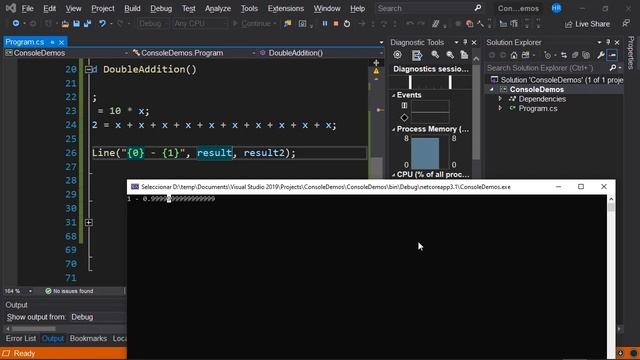Expand collapsed code region at line 31
This screenshot has height=360, width=640.
(x=89, y=222)
